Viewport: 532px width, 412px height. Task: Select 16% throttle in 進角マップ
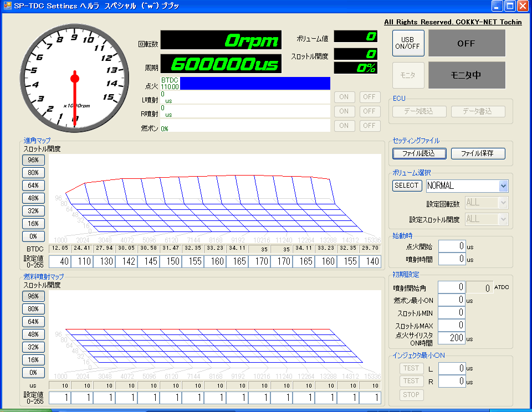click(33, 224)
